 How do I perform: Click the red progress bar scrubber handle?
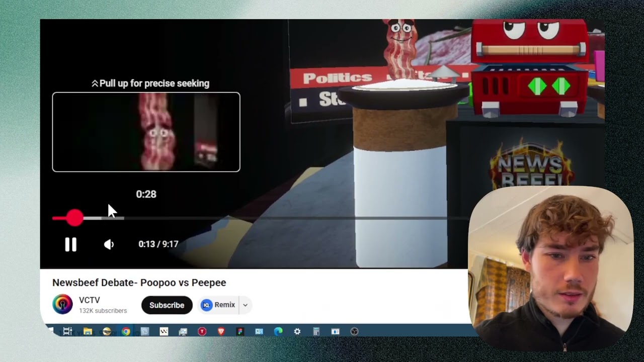(x=74, y=218)
